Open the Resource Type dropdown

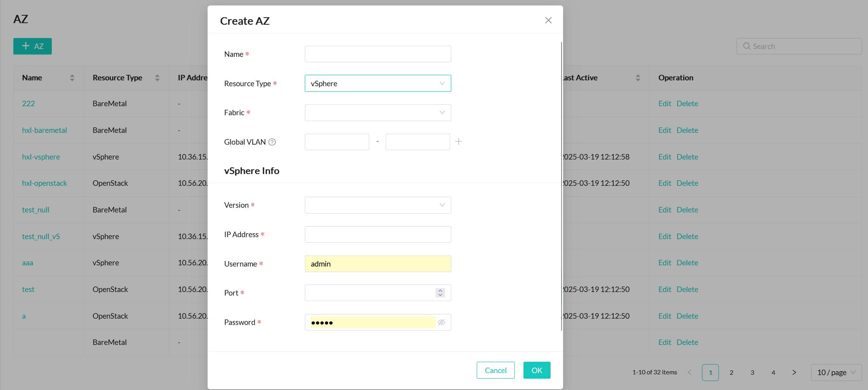377,83
